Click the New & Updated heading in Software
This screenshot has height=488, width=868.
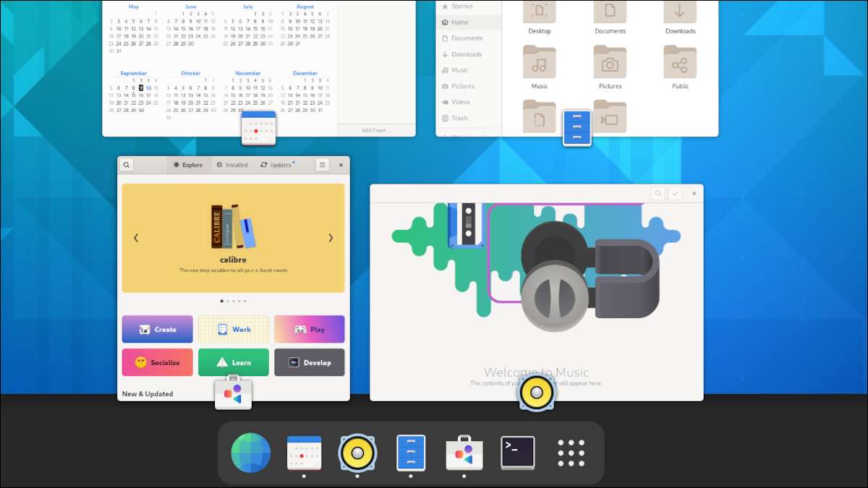148,394
